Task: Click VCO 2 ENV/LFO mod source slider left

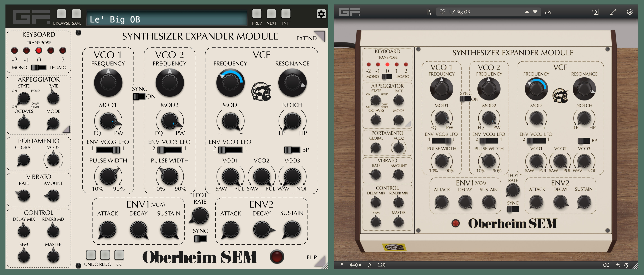Action: tap(170, 150)
